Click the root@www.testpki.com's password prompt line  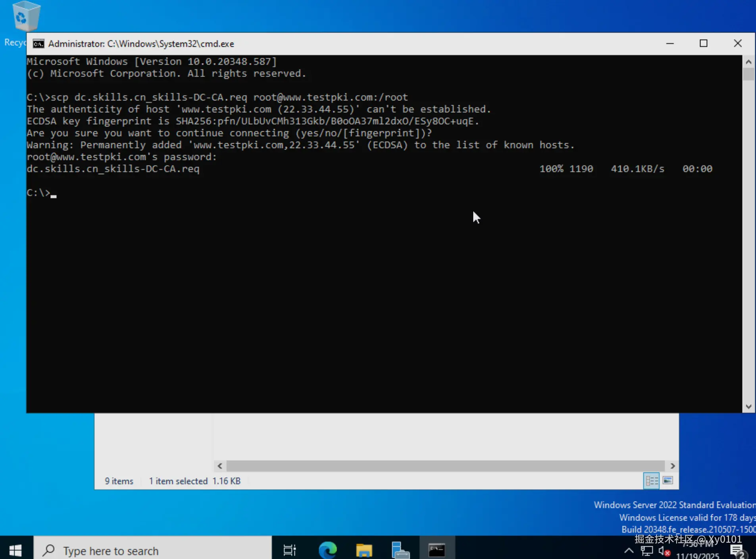[x=122, y=157]
